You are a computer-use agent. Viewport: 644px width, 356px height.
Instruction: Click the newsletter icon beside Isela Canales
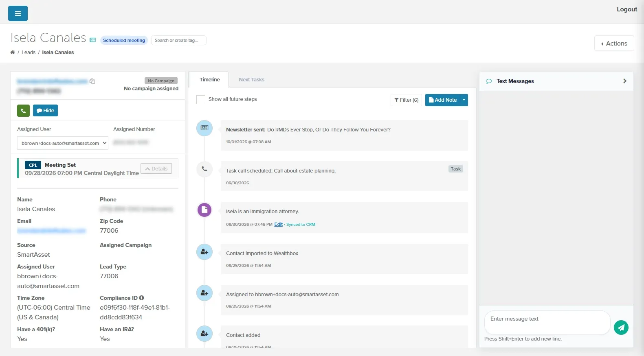pyautogui.click(x=93, y=40)
